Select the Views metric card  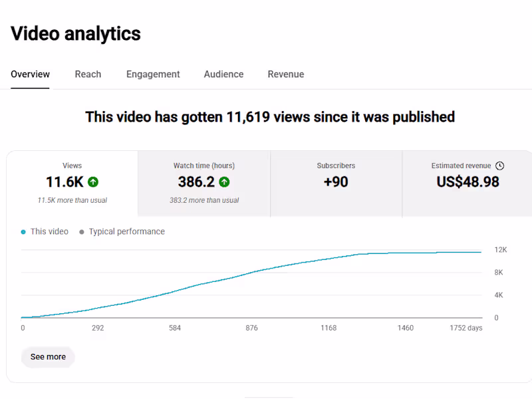pos(72,184)
